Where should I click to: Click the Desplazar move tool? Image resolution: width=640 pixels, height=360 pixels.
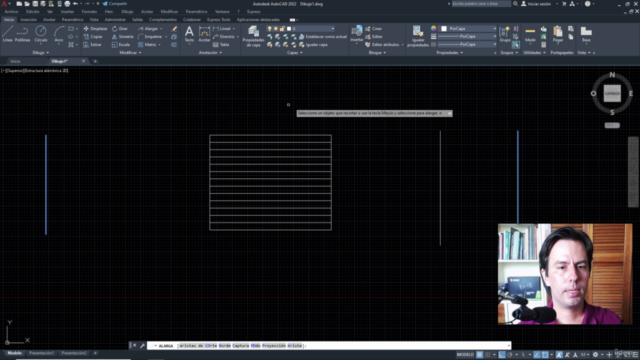click(95, 29)
